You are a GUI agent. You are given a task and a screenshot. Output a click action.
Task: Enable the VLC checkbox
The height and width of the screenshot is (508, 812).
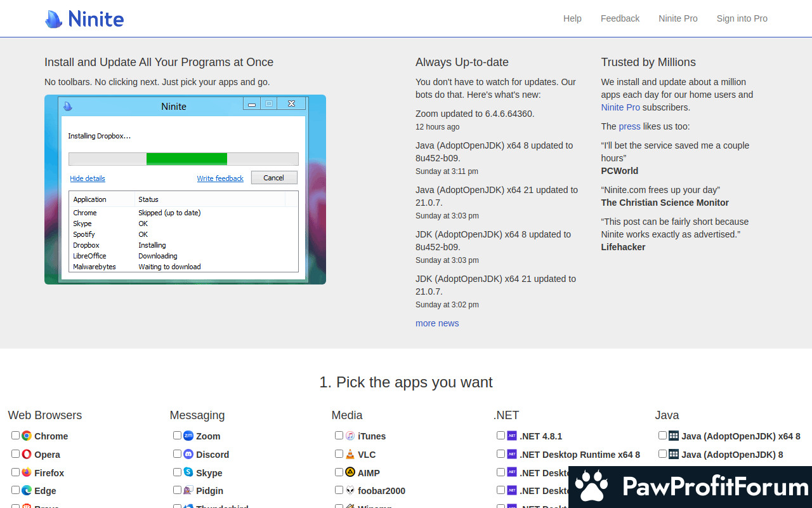click(x=339, y=454)
